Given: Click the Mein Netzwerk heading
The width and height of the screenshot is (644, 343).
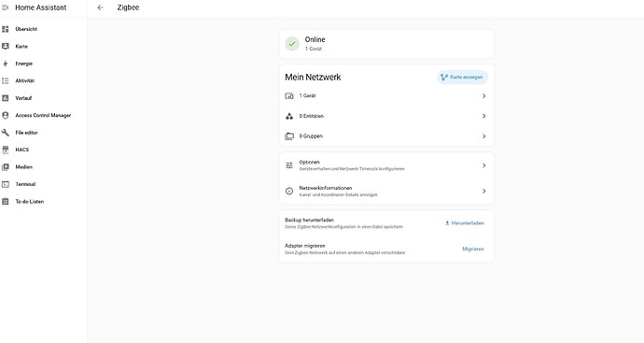Looking at the screenshot, I should point(313,77).
